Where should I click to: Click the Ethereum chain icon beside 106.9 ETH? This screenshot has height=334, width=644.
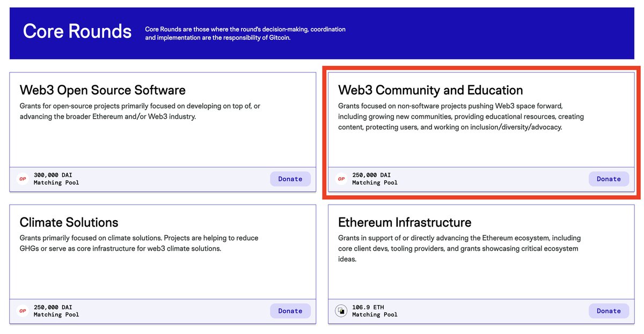(341, 311)
